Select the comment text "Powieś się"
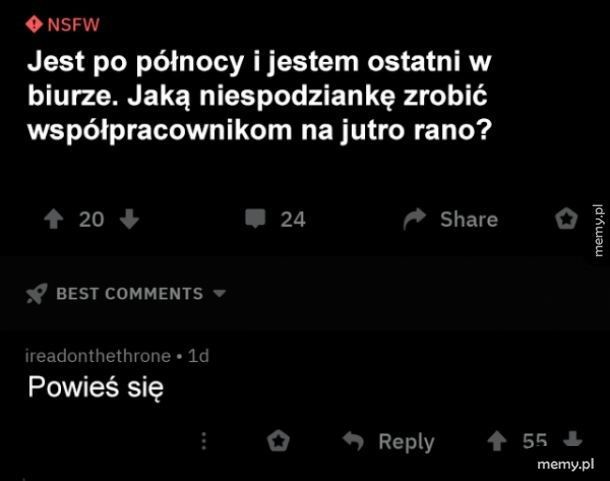This screenshot has width=610, height=481. (96, 387)
